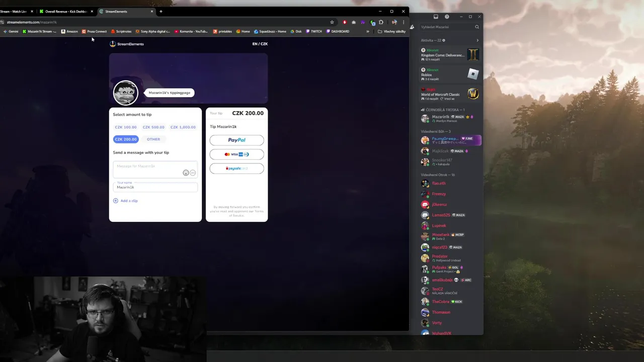This screenshot has width=644, height=362.
Task: Open the emoji picker in the message box
Action: point(186,173)
